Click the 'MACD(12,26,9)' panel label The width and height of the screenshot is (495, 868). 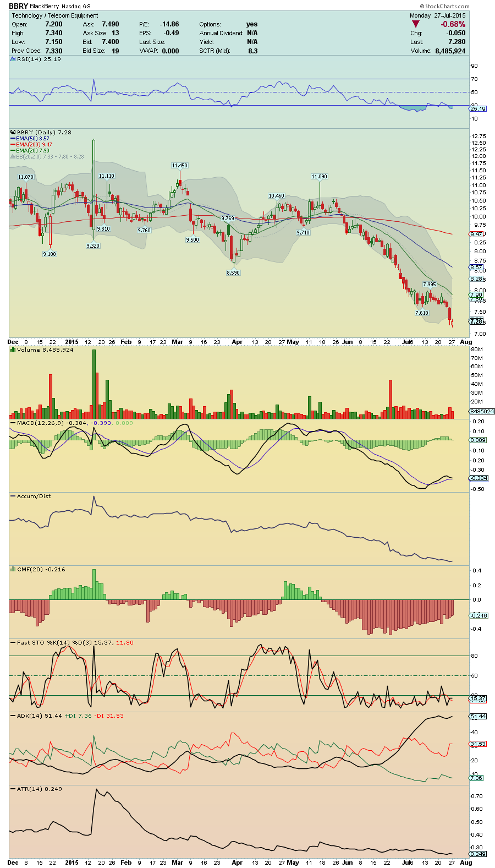pos(41,423)
